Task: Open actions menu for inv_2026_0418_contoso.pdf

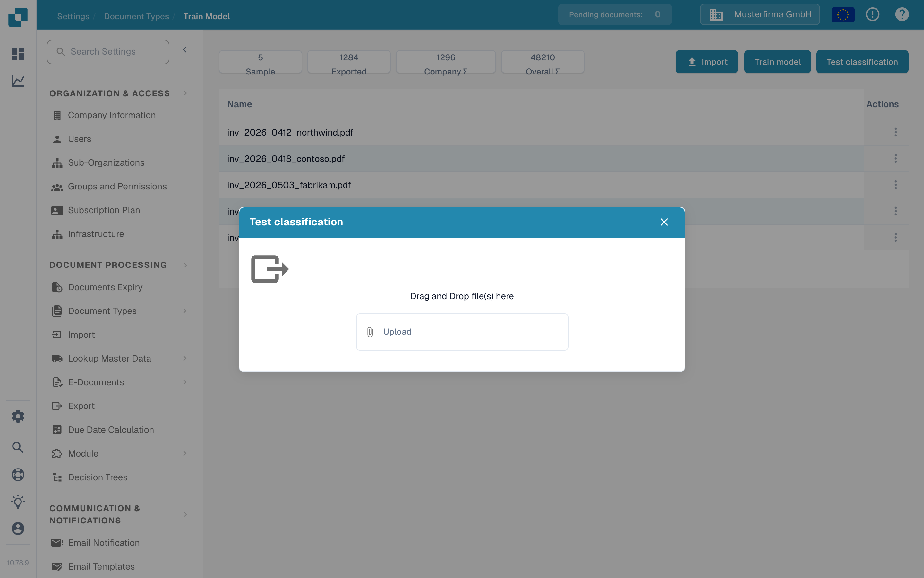Action: tap(895, 159)
